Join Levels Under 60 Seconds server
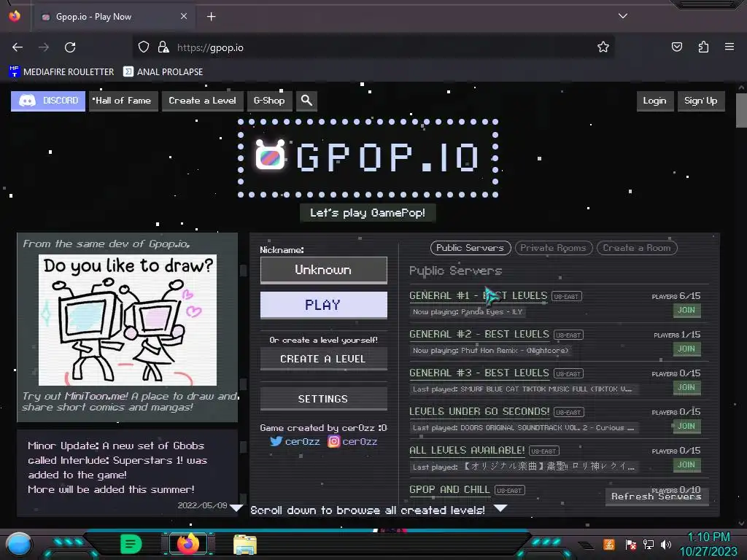 click(686, 426)
